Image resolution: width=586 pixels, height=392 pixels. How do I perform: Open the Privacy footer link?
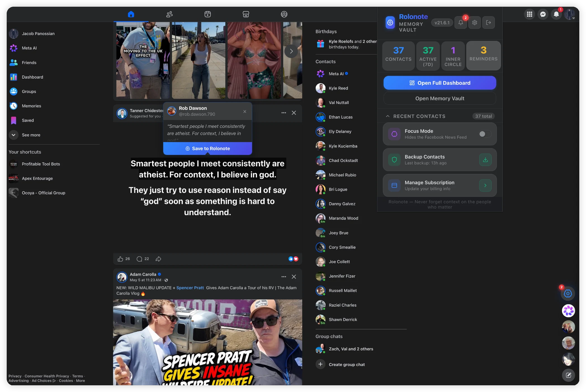click(15, 376)
